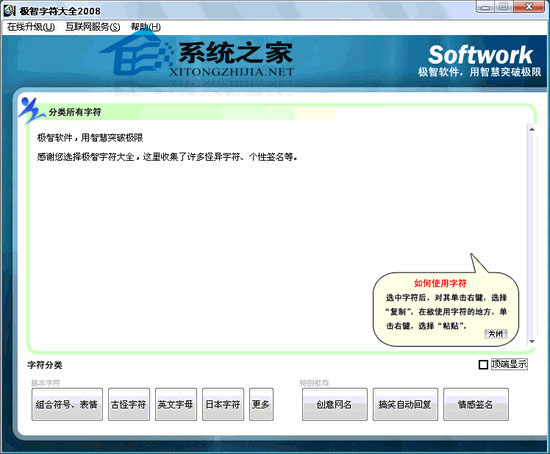550x454 pixels.
Task: Open 搞笑自动回复 recommendations
Action: (x=405, y=404)
